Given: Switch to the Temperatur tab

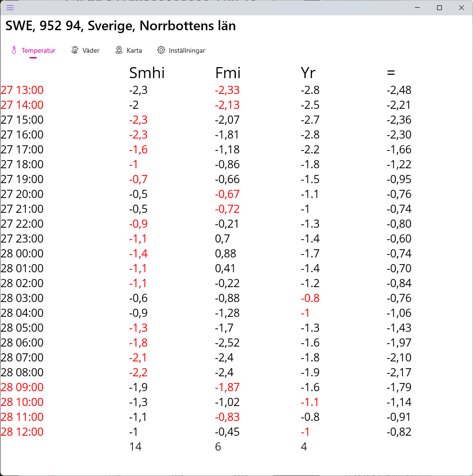Looking at the screenshot, I should tap(33, 50).
